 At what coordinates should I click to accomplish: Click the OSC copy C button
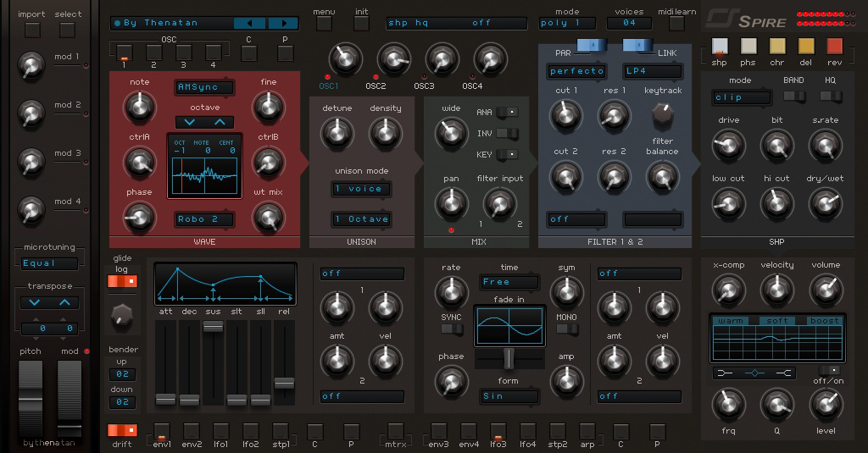[248, 53]
